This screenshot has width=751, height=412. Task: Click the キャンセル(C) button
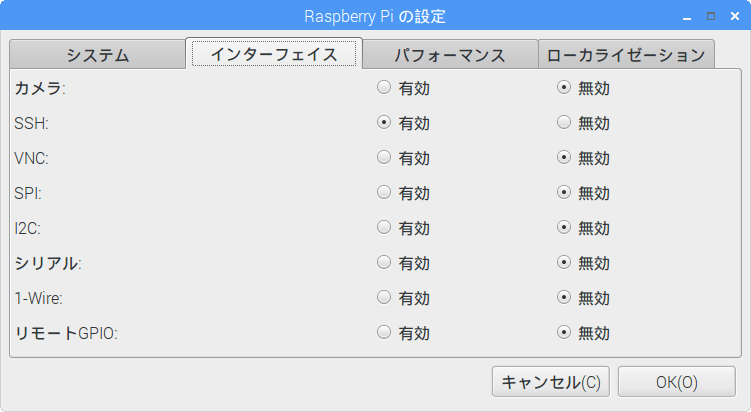551,382
